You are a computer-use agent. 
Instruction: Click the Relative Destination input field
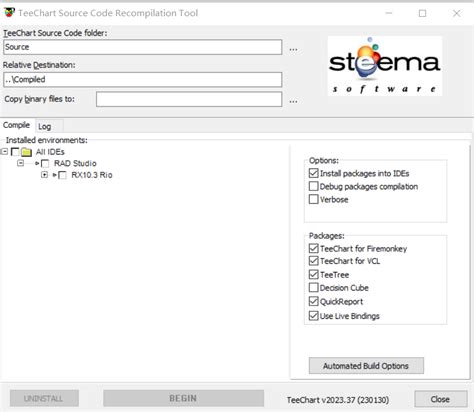pos(143,80)
